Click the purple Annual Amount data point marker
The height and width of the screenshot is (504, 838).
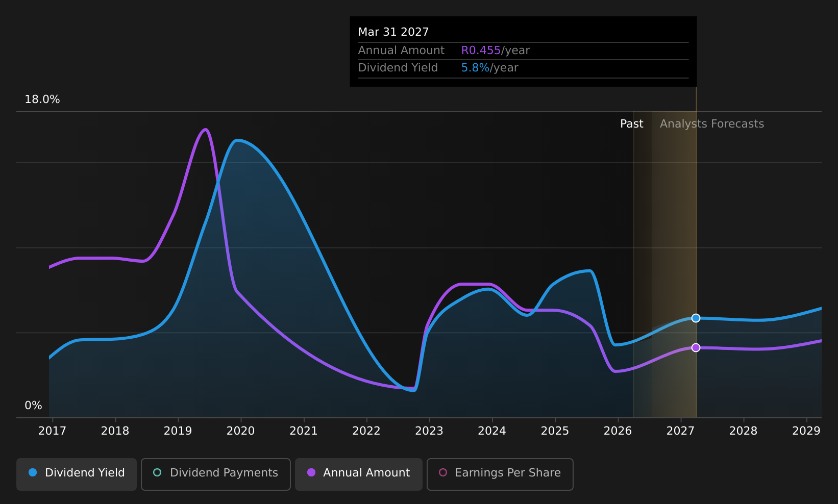point(696,347)
